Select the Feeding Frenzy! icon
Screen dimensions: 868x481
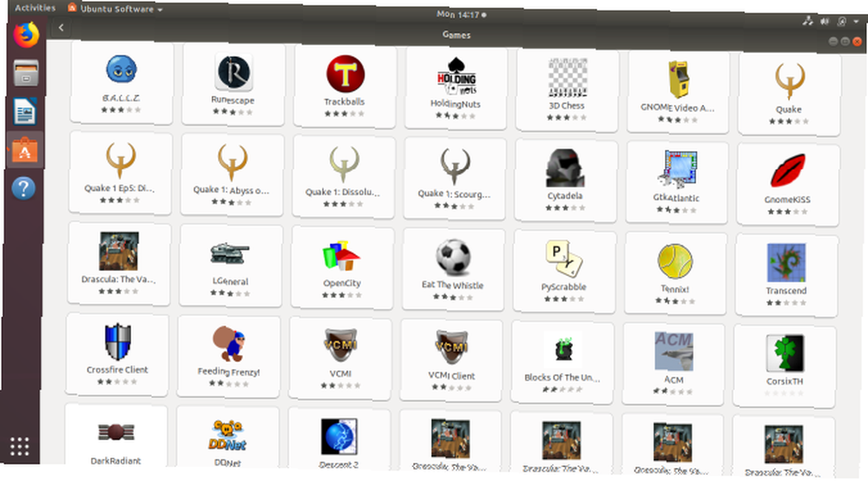point(228,344)
